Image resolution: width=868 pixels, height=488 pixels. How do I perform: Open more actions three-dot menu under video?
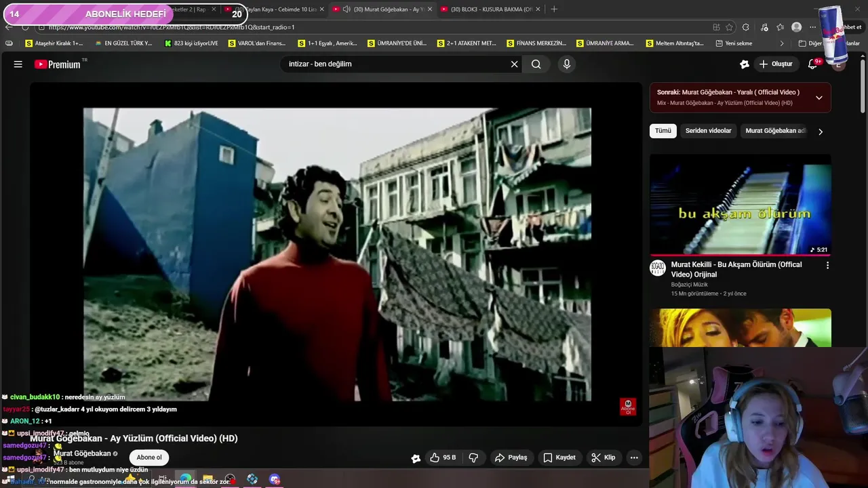pos(634,457)
